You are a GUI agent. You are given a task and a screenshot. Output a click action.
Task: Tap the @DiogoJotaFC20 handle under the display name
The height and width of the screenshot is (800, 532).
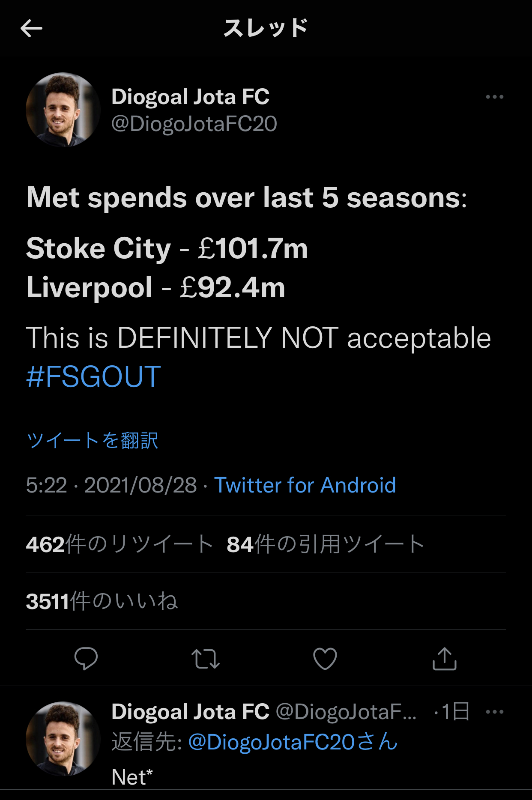194,124
